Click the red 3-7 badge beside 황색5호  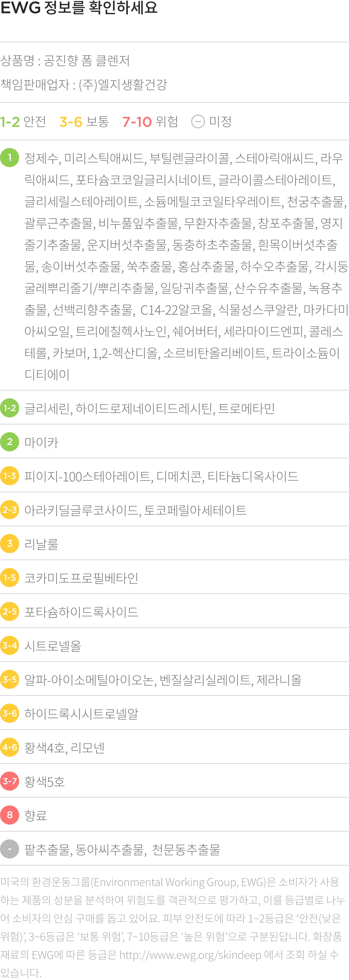(10, 781)
